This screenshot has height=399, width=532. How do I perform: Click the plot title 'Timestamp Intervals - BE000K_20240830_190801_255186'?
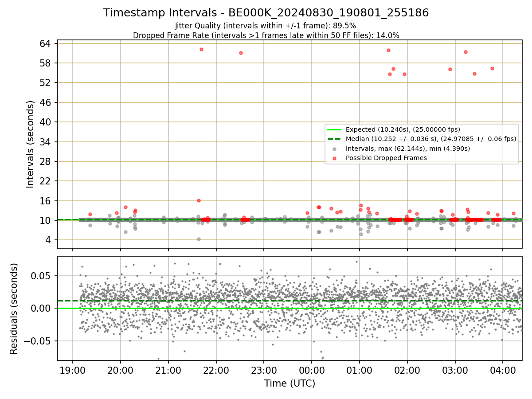tap(266, 13)
